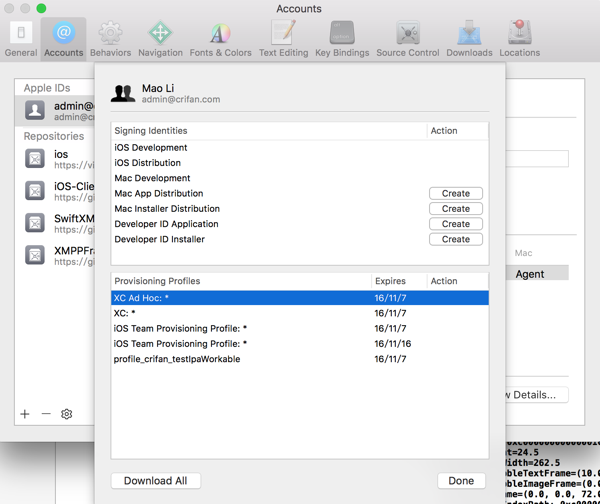The height and width of the screenshot is (504, 600).
Task: Create Developer ID Installer identity
Action: click(456, 239)
